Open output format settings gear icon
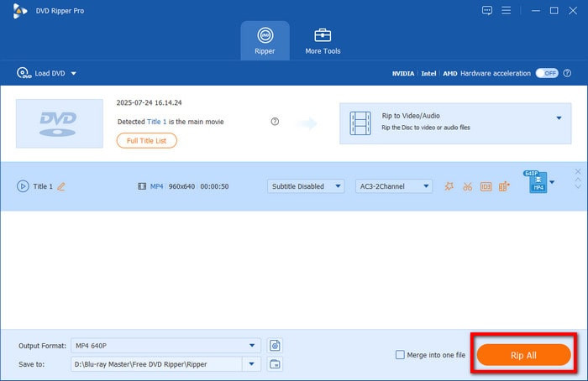588x381 pixels. 275,345
